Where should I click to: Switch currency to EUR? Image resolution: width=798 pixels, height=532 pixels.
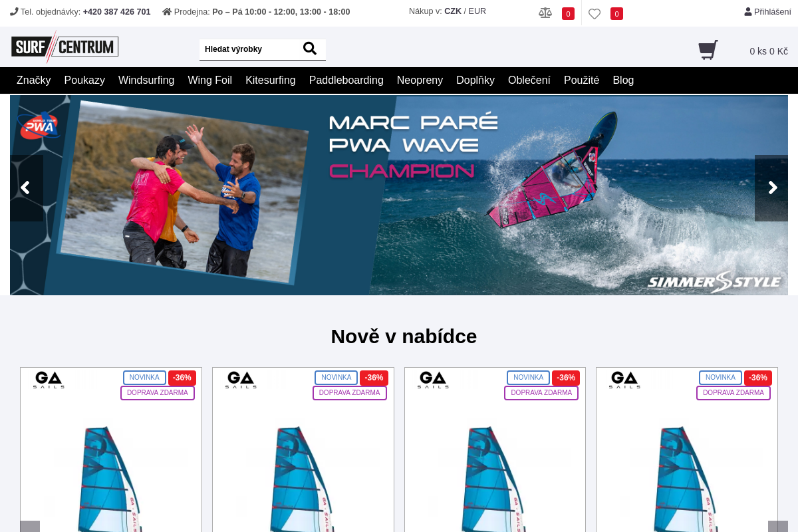(477, 11)
